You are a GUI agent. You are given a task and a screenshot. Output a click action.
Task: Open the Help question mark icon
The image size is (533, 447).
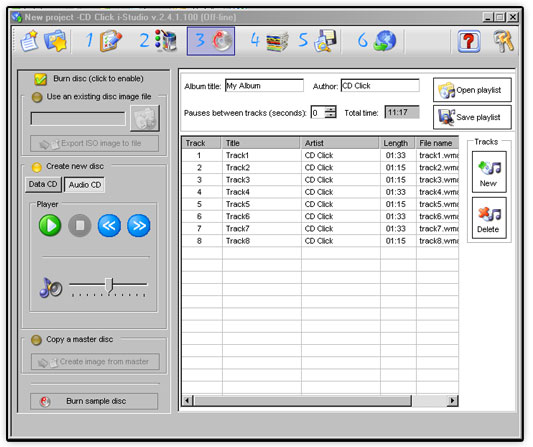(x=469, y=41)
